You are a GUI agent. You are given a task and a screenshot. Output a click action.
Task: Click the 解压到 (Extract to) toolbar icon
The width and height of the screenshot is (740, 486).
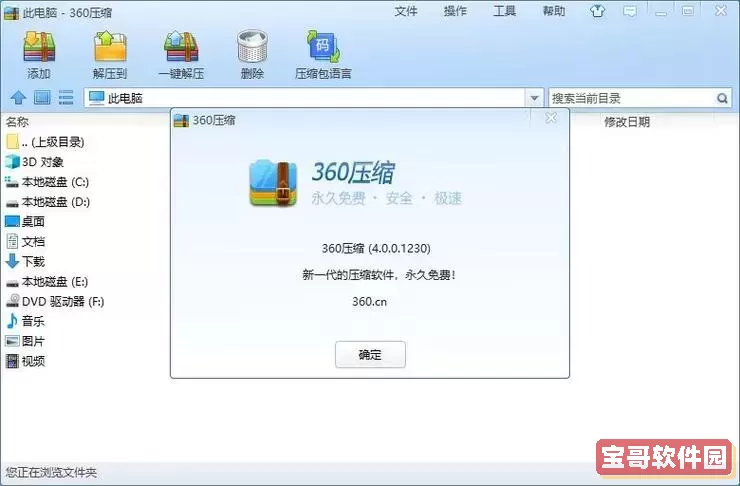point(110,47)
